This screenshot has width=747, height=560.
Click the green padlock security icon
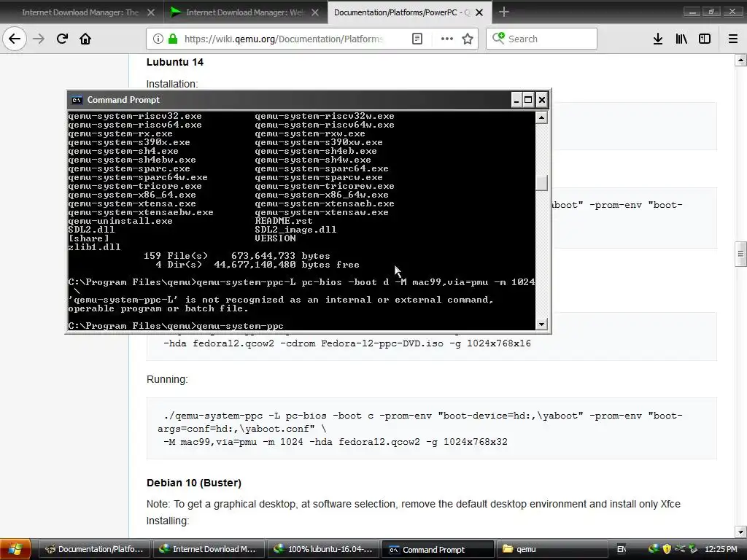coord(173,39)
